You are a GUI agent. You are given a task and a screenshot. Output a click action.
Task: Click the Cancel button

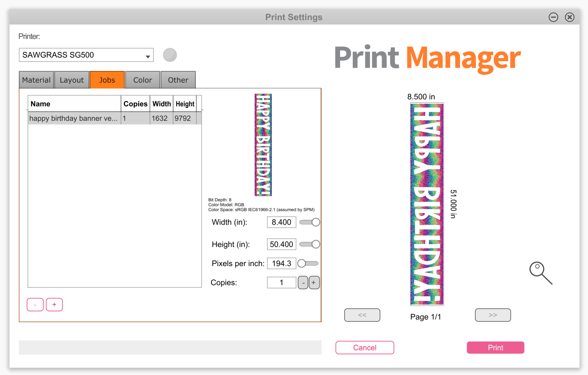(364, 347)
